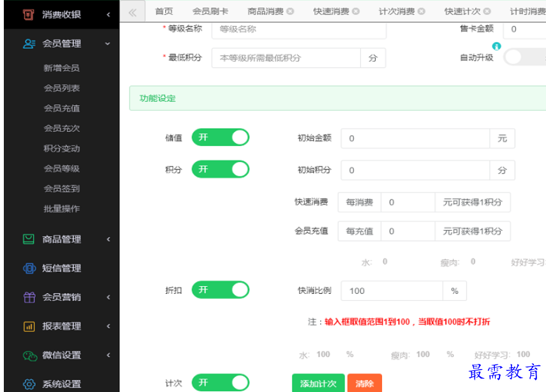
Task: Click the info icon above 自动升级
Action: 496,47
